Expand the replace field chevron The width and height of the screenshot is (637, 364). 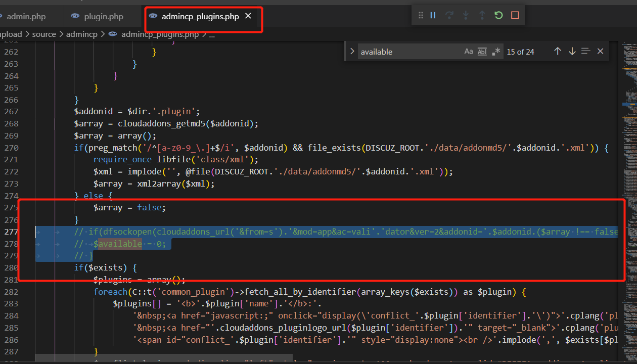[352, 52]
